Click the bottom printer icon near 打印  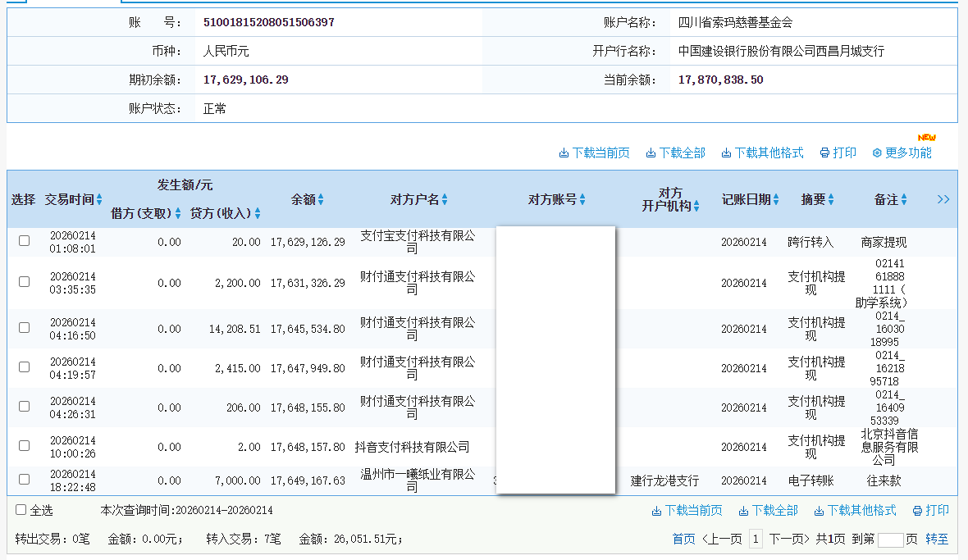[915, 511]
